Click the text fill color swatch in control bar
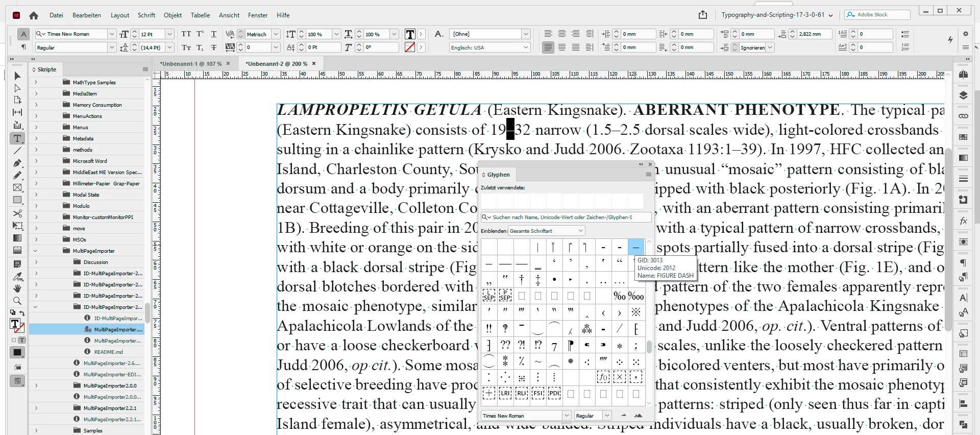 410,34
